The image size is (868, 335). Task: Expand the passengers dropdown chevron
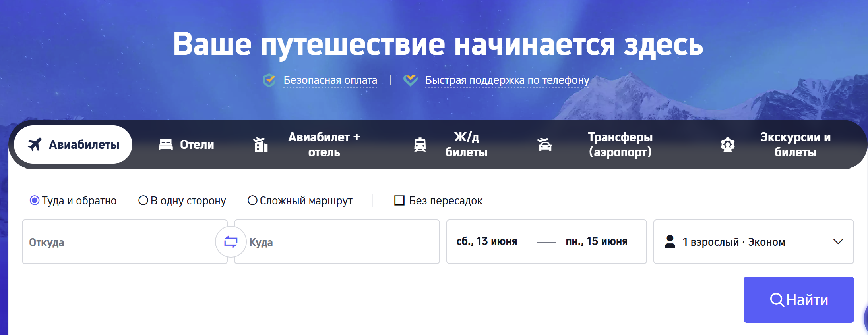(x=838, y=241)
